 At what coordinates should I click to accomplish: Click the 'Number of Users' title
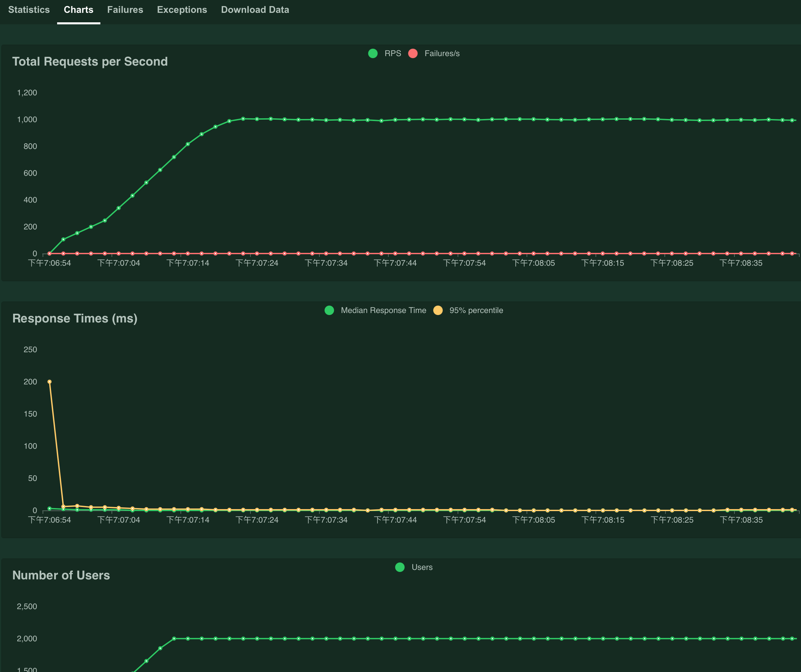pyautogui.click(x=61, y=575)
